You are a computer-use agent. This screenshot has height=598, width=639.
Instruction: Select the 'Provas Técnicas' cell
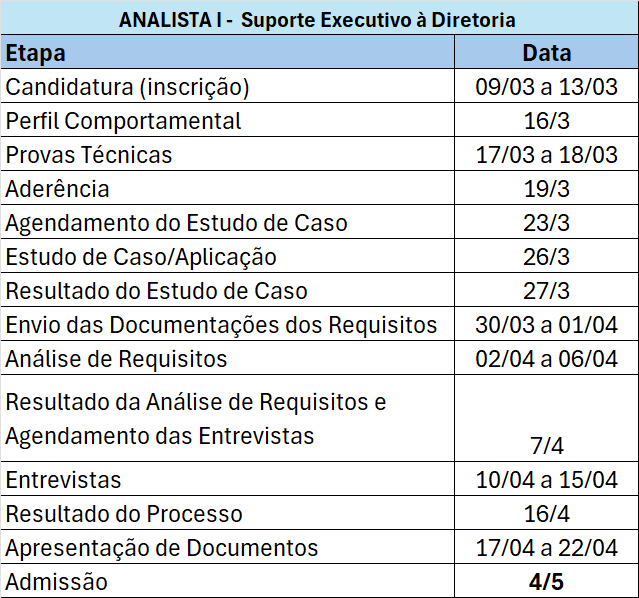tap(89, 155)
